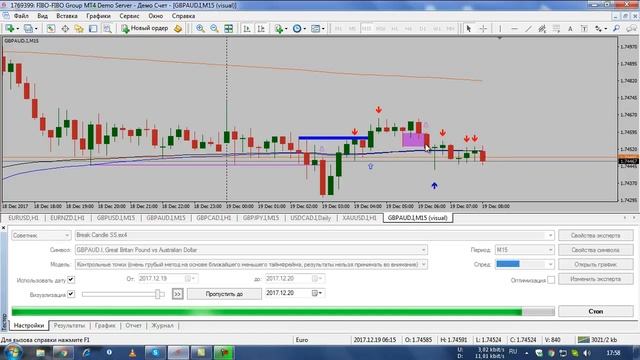Open the Журнал tester tab
The image size is (640, 360).
point(162,326)
